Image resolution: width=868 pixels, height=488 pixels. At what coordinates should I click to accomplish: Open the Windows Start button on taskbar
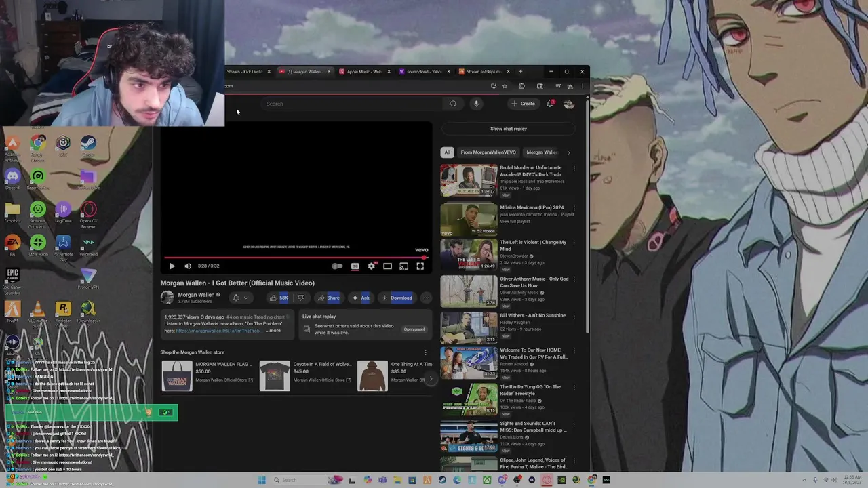(x=261, y=480)
